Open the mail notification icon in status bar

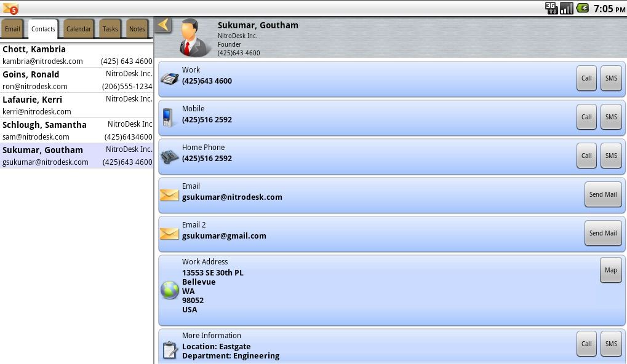tap(10, 9)
